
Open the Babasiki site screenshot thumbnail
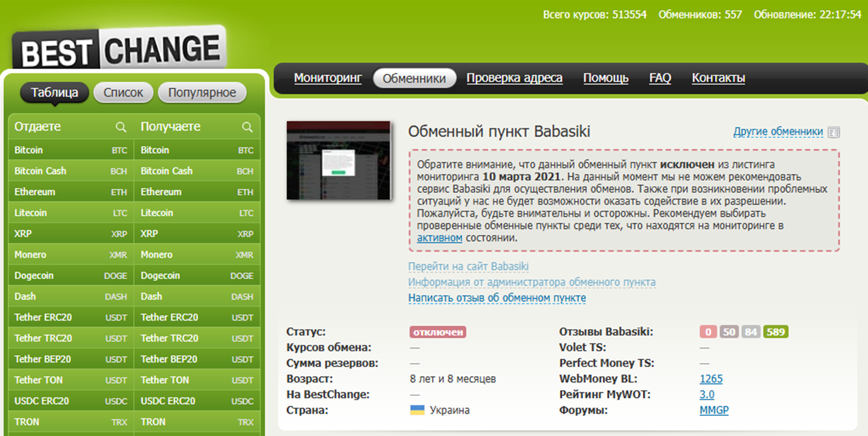[x=338, y=161]
